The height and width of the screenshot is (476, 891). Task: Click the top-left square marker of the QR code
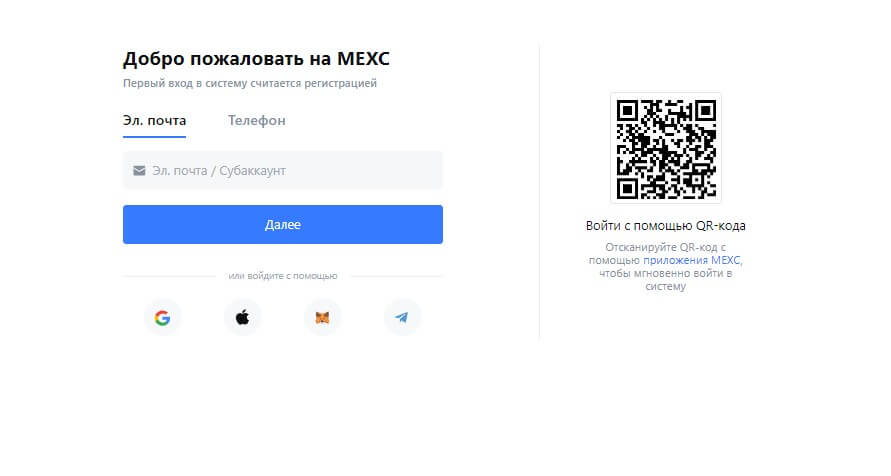[627, 111]
